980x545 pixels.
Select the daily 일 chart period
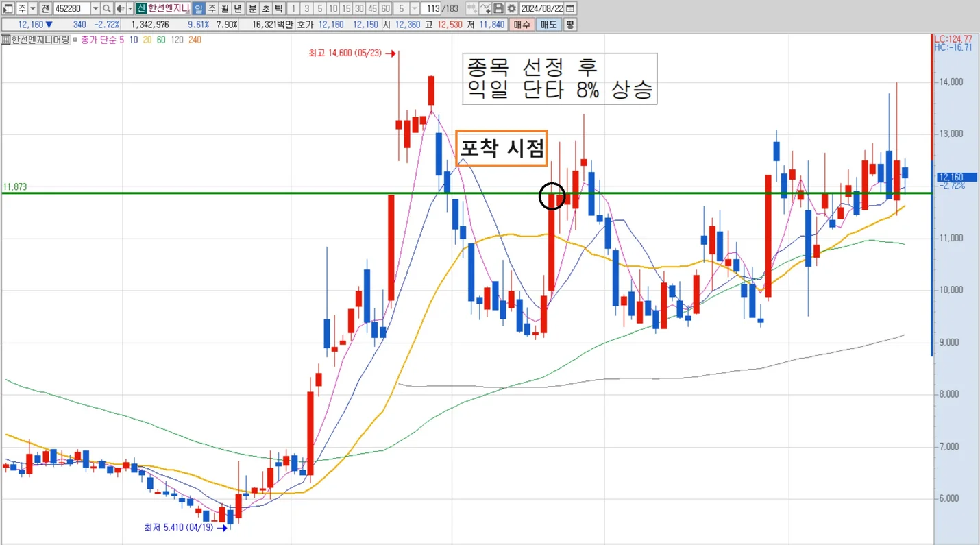pyautogui.click(x=199, y=9)
